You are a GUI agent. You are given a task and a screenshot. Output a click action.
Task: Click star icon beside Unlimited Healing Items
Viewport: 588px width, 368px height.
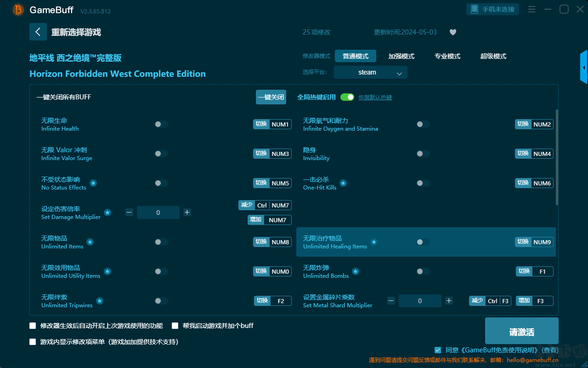[374, 242]
